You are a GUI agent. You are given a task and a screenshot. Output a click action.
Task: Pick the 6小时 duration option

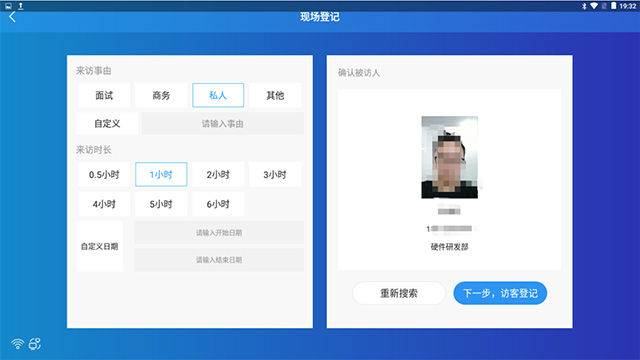coord(218,204)
